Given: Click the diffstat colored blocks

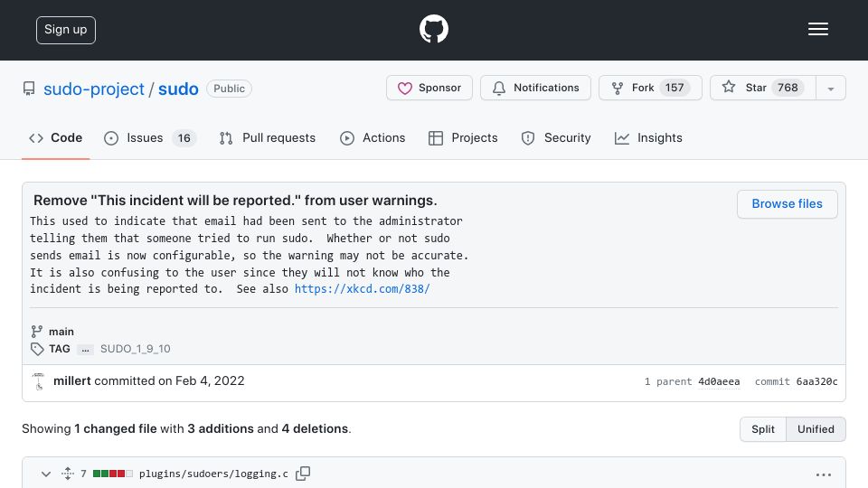Looking at the screenshot, I should click(113, 474).
